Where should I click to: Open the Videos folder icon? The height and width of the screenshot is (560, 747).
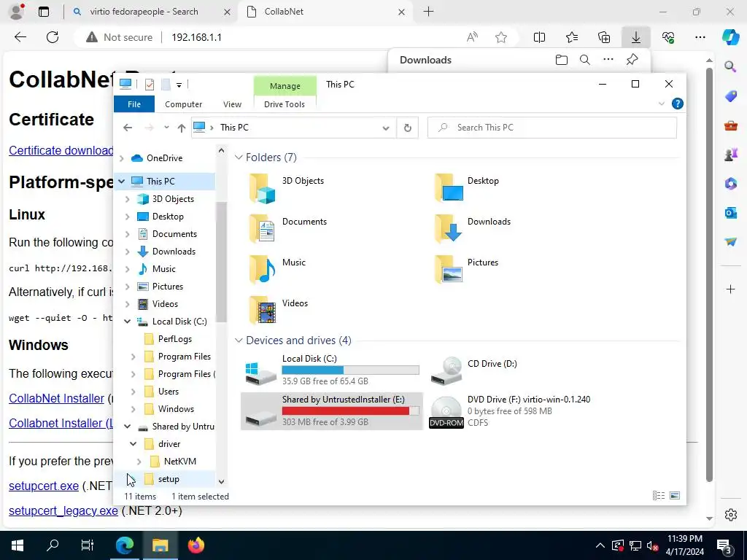[x=262, y=310]
